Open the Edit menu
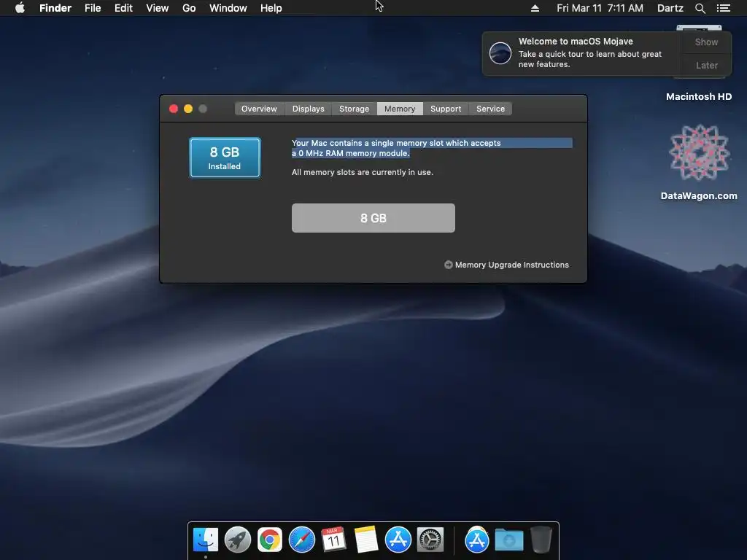 pyautogui.click(x=123, y=8)
